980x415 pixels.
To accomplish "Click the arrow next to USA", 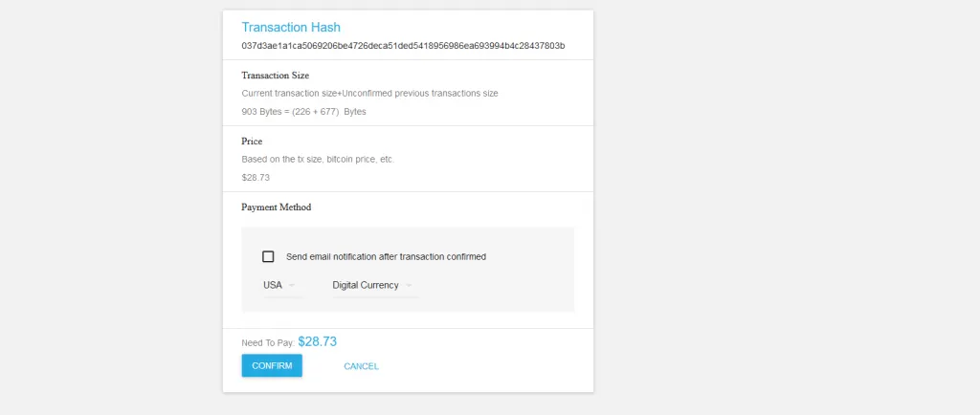I will pos(292,285).
